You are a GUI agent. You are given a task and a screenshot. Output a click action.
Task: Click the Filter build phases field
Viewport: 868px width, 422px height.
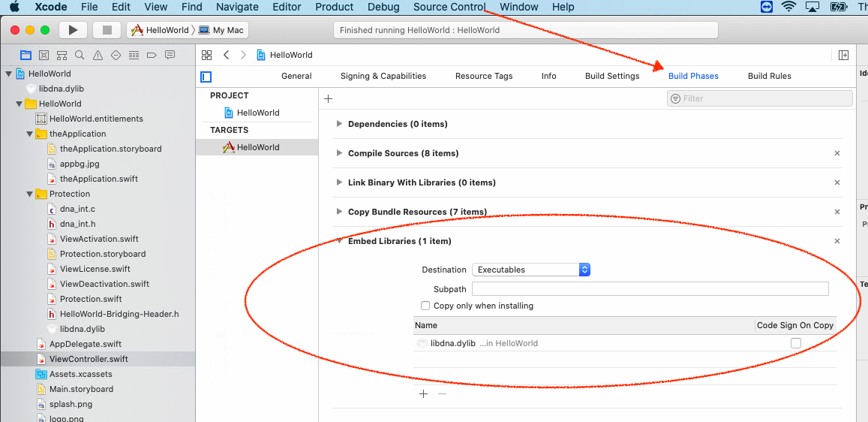coord(759,98)
